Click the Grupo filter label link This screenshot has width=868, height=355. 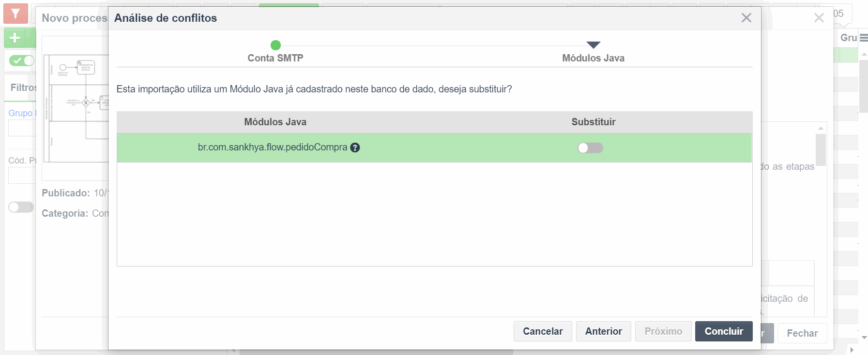[x=22, y=113]
